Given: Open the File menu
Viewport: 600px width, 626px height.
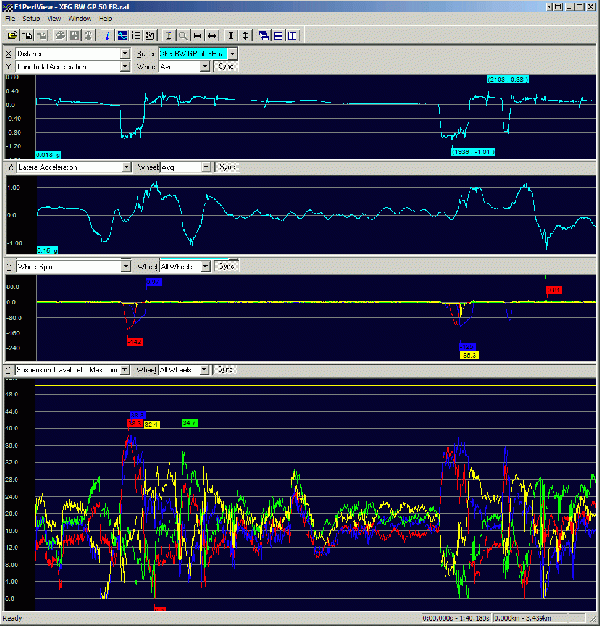Looking at the screenshot, I should (x=9, y=19).
